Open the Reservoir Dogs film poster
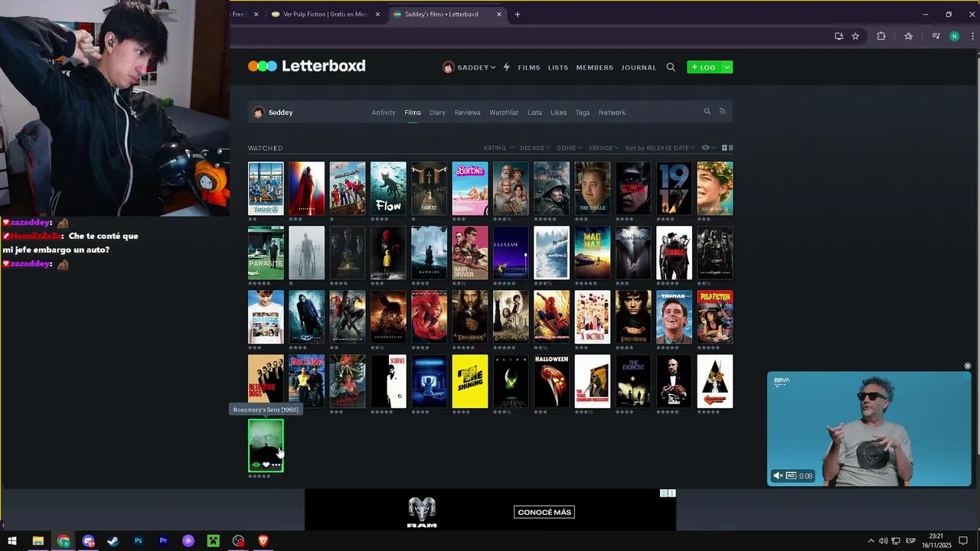The image size is (980, 551). (x=266, y=380)
